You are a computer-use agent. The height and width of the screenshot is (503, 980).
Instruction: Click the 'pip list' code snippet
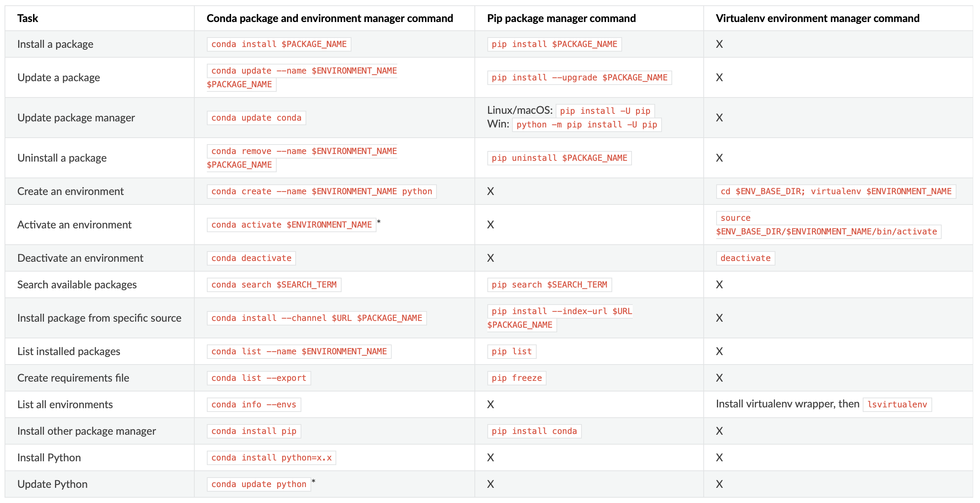tap(511, 351)
